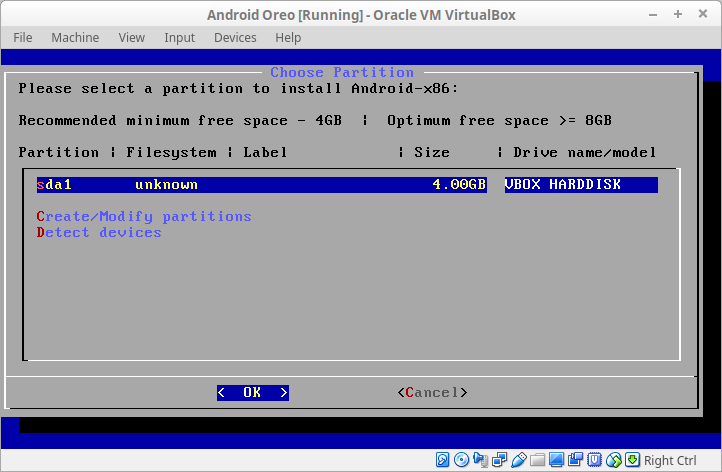The image size is (722, 472).
Task: Click the unknown filesystem value
Action: tap(166, 185)
